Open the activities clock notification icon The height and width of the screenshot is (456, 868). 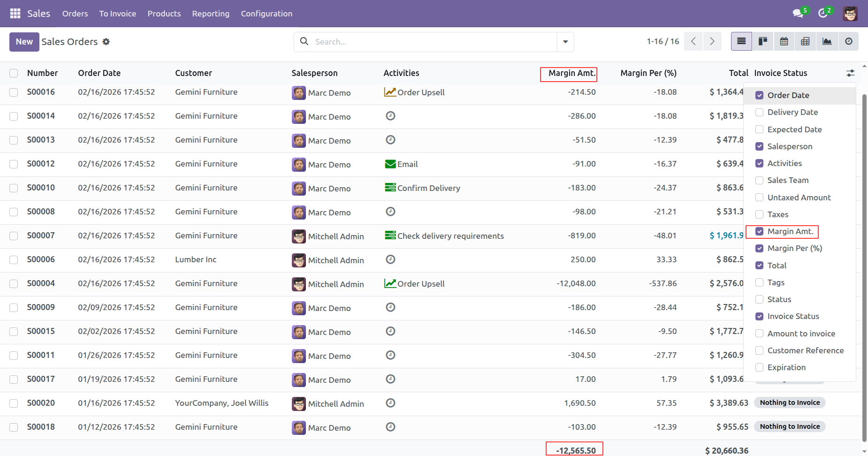pos(822,14)
